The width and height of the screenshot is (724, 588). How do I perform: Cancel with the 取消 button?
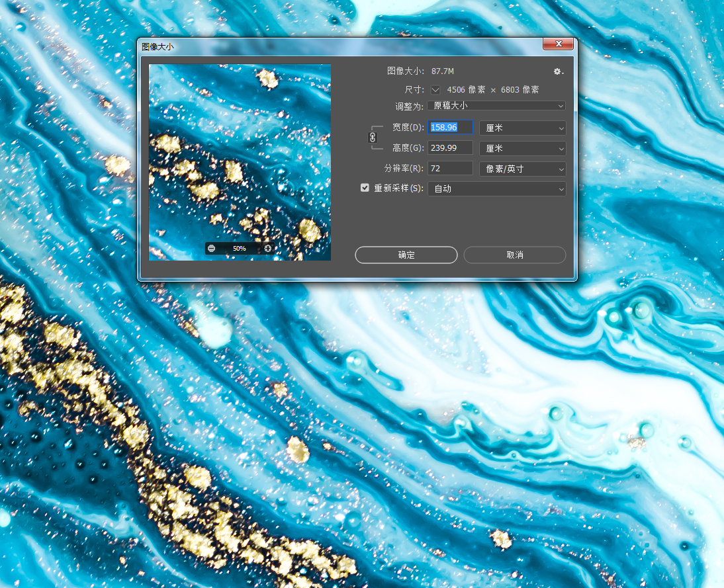[x=515, y=255]
